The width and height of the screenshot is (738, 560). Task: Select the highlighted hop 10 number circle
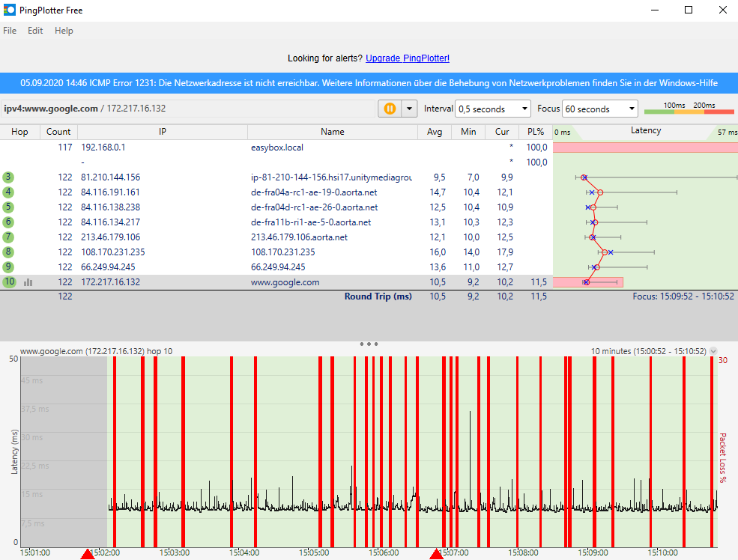tap(9, 282)
